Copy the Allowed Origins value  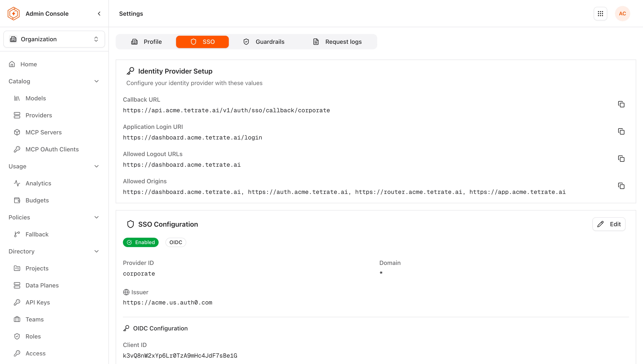point(621,186)
